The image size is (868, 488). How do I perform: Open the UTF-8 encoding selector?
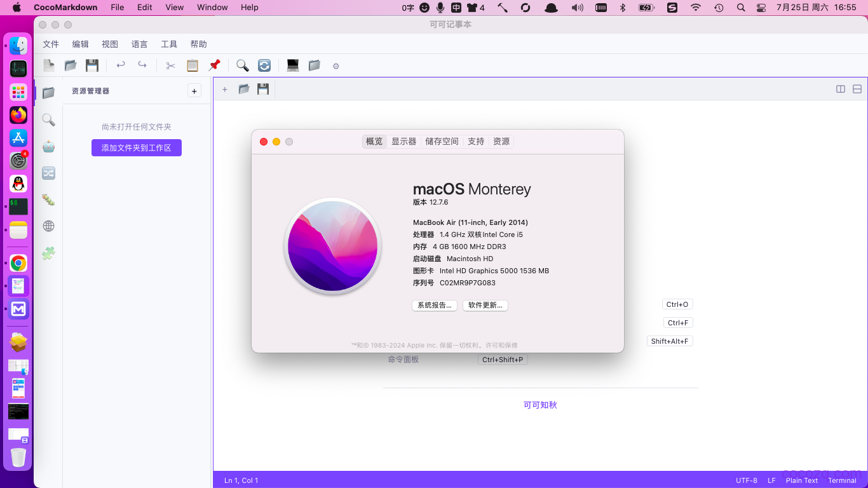click(x=747, y=480)
